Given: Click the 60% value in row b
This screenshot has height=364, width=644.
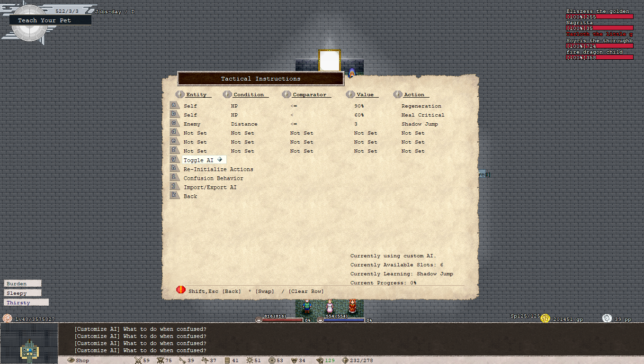Looking at the screenshot, I should coord(359,115).
